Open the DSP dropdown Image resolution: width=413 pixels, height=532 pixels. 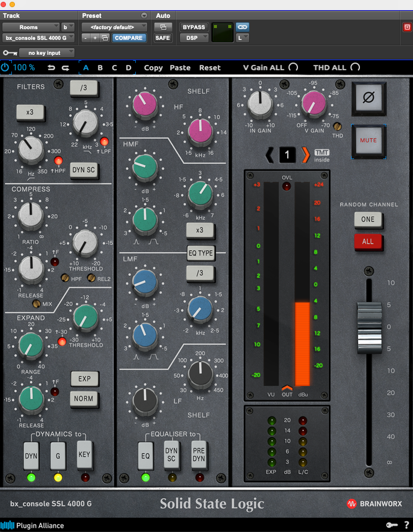[194, 38]
